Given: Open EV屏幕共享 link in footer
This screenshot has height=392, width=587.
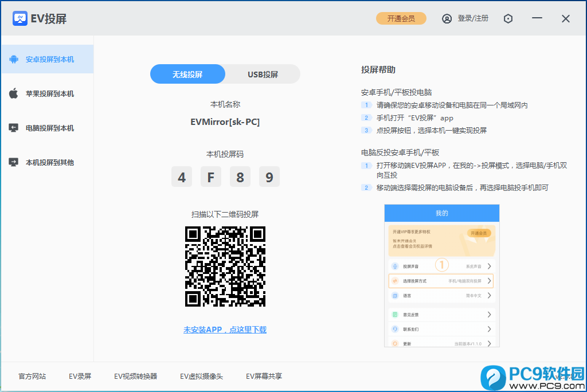Looking at the screenshot, I should point(264,377).
